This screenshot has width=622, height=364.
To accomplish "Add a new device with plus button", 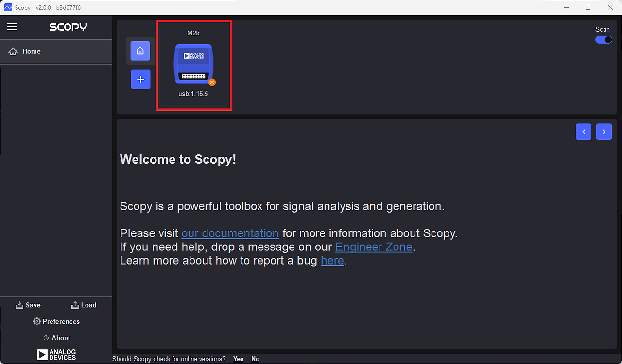I will pyautogui.click(x=140, y=80).
